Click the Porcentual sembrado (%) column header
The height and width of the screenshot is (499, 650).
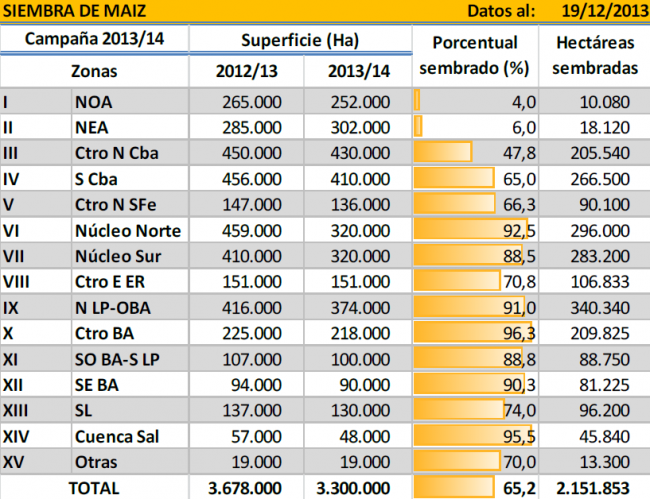pyautogui.click(x=474, y=56)
